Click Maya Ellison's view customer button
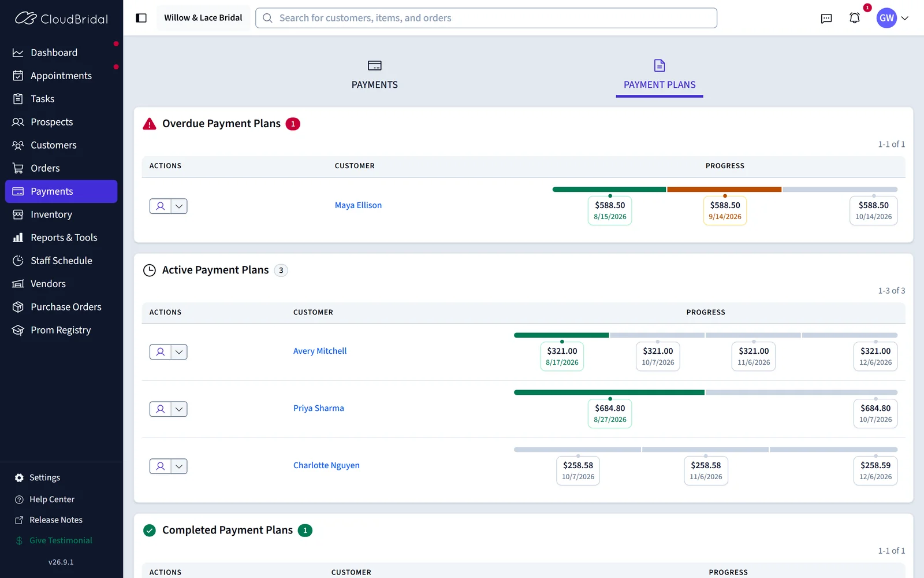 [161, 206]
